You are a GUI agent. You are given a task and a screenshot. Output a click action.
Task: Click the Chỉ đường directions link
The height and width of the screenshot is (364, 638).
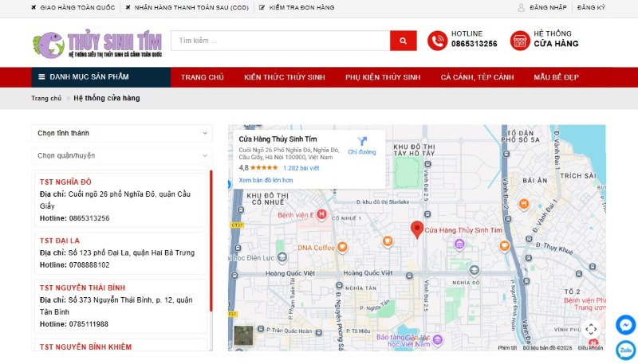[x=362, y=152]
